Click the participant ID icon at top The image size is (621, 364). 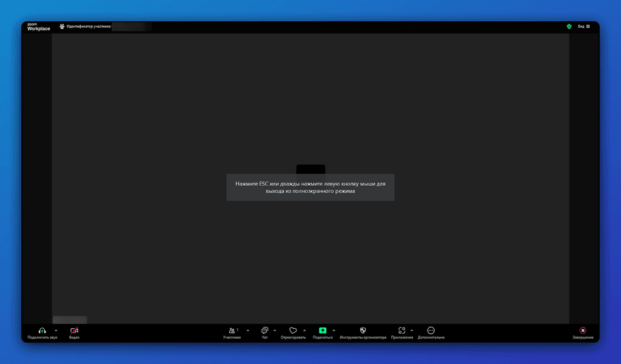click(x=61, y=26)
